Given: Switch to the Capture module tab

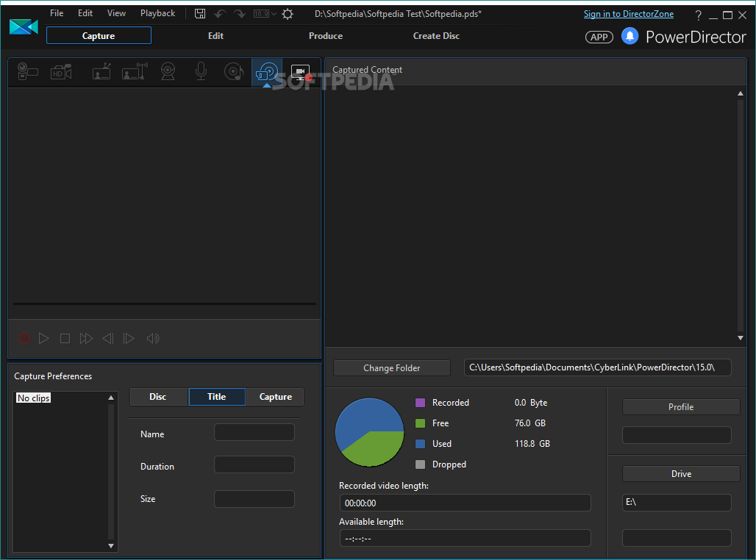Looking at the screenshot, I should pyautogui.click(x=99, y=36).
